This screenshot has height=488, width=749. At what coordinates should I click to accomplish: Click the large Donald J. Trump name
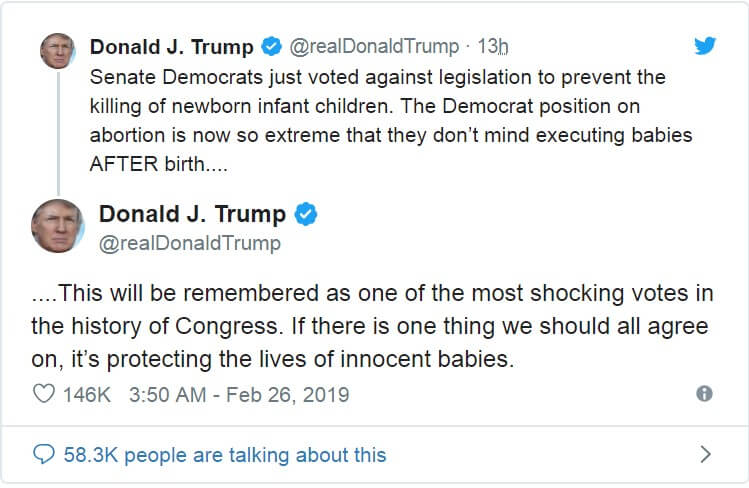click(x=192, y=213)
